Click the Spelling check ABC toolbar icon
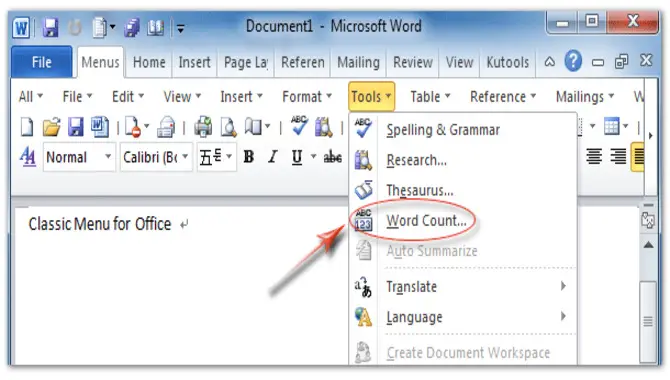The height and width of the screenshot is (380, 670). (x=299, y=126)
